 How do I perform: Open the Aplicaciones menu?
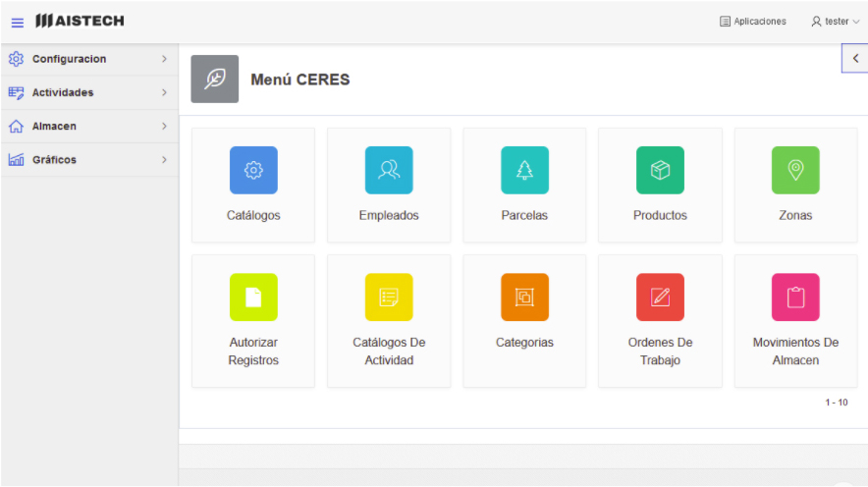(x=753, y=21)
